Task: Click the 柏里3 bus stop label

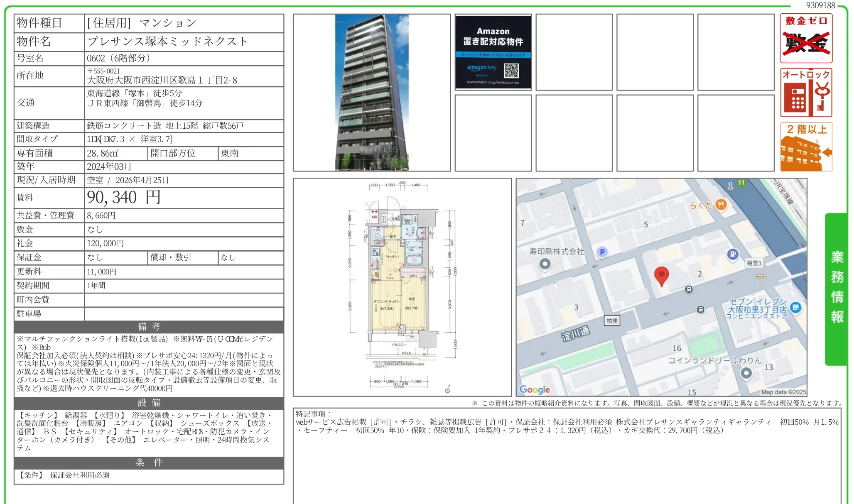Action: 753,263
